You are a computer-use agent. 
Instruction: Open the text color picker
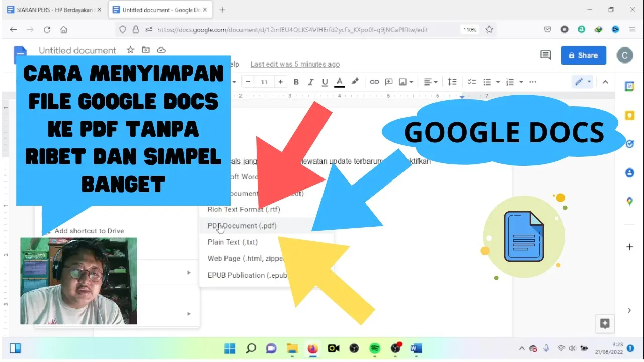[x=340, y=82]
